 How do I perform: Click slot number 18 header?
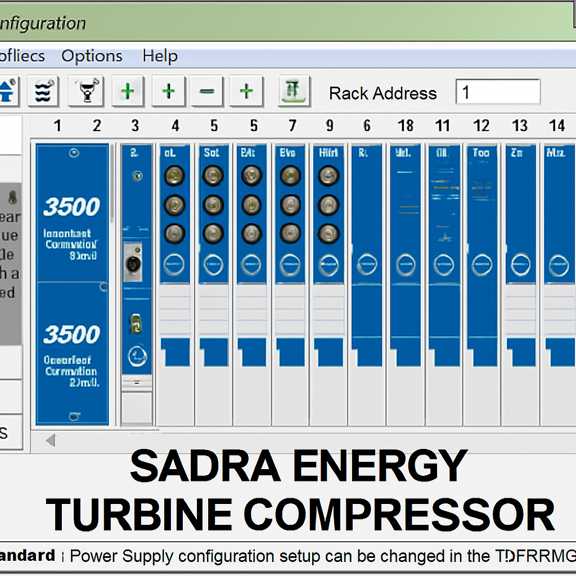tap(406, 126)
